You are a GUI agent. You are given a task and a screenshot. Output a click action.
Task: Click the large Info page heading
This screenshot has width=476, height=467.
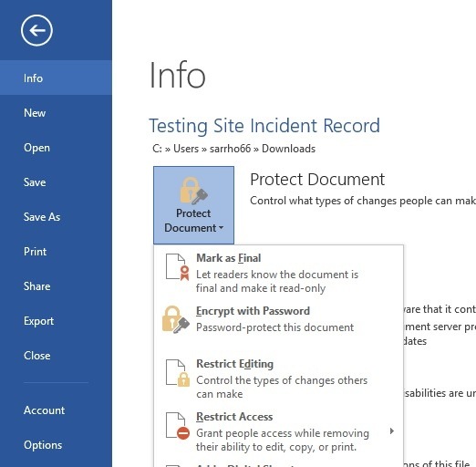[x=178, y=75]
